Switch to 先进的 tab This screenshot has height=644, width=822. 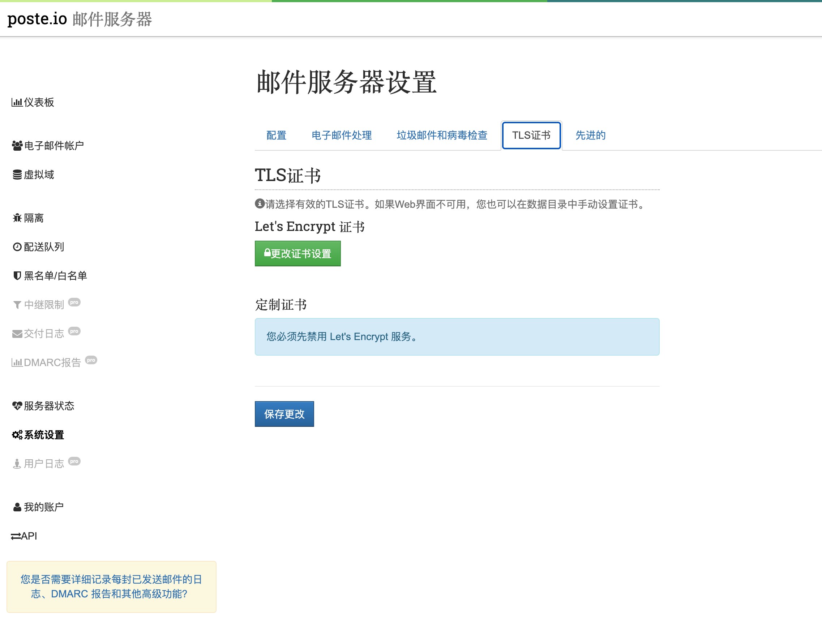tap(591, 136)
